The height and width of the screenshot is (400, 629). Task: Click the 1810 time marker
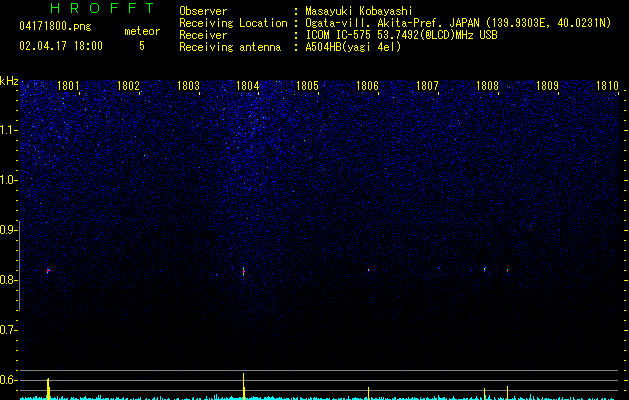607,86
